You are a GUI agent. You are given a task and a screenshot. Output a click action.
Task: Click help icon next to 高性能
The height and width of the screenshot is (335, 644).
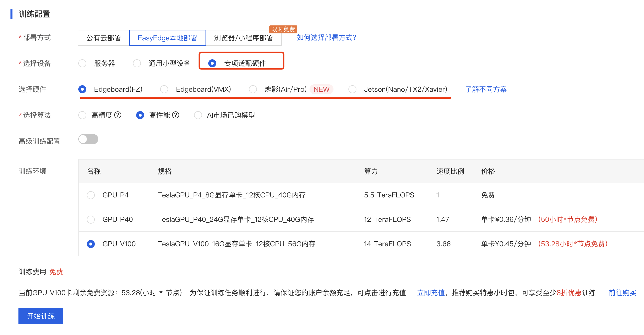pyautogui.click(x=176, y=115)
